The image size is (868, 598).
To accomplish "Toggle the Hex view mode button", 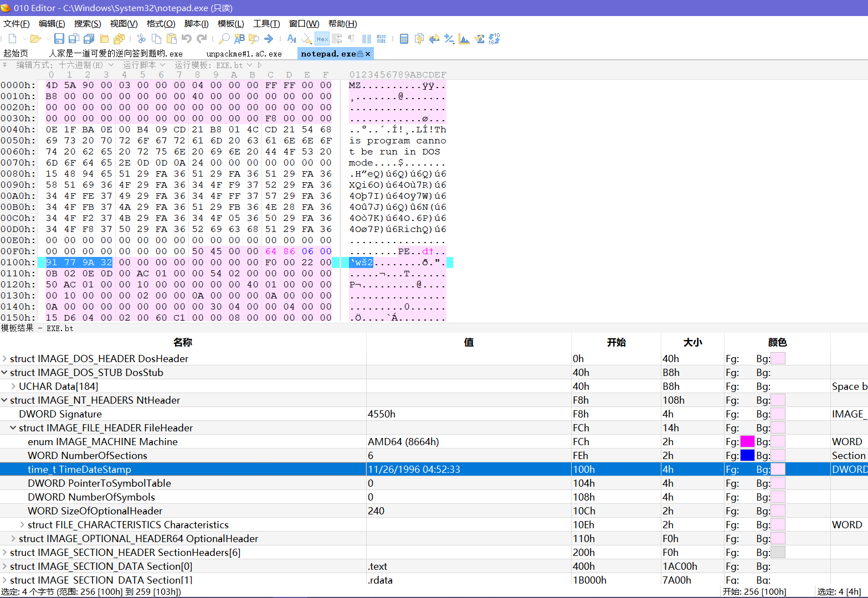I will click(321, 38).
